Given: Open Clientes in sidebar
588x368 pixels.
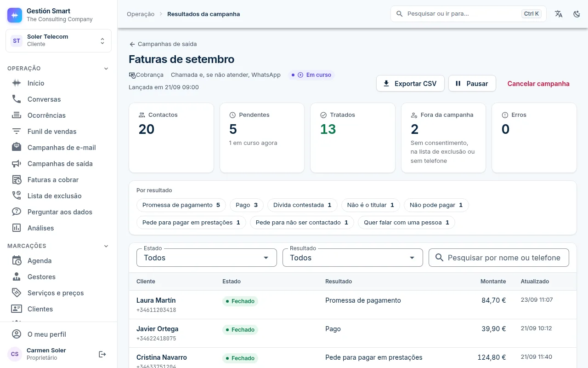Looking at the screenshot, I should 59,309.
